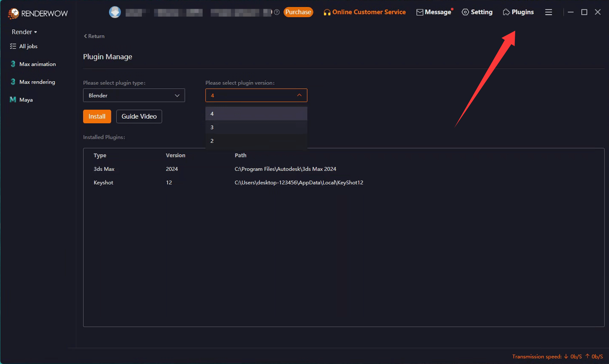Screen dimensions: 609x364
Task: Open the hamburger menu at top right
Action: click(548, 12)
